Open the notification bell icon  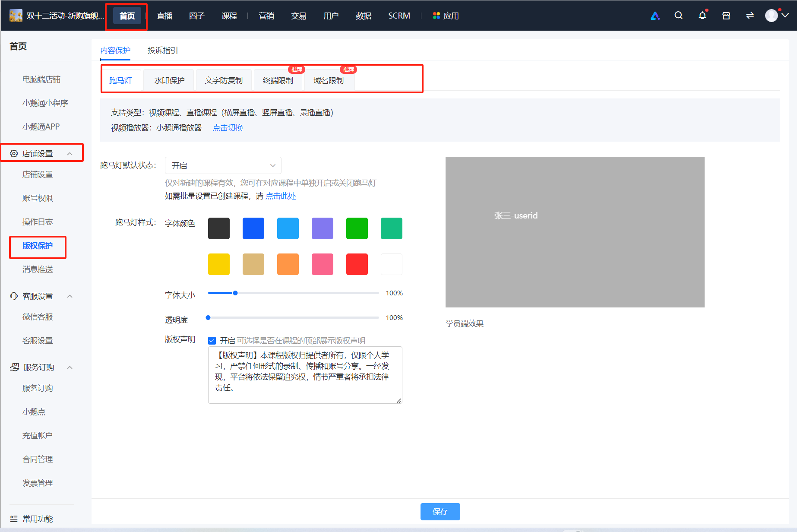coord(702,16)
